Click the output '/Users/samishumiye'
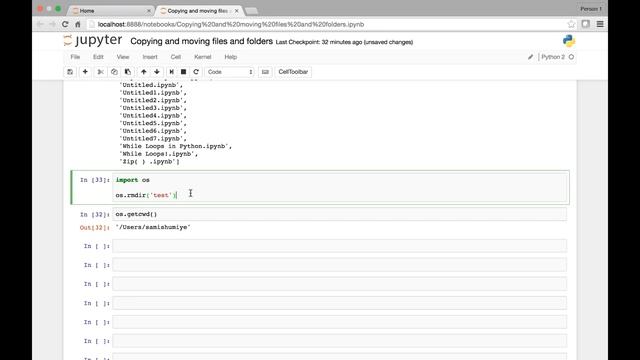The height and width of the screenshot is (360, 640). tap(153, 227)
